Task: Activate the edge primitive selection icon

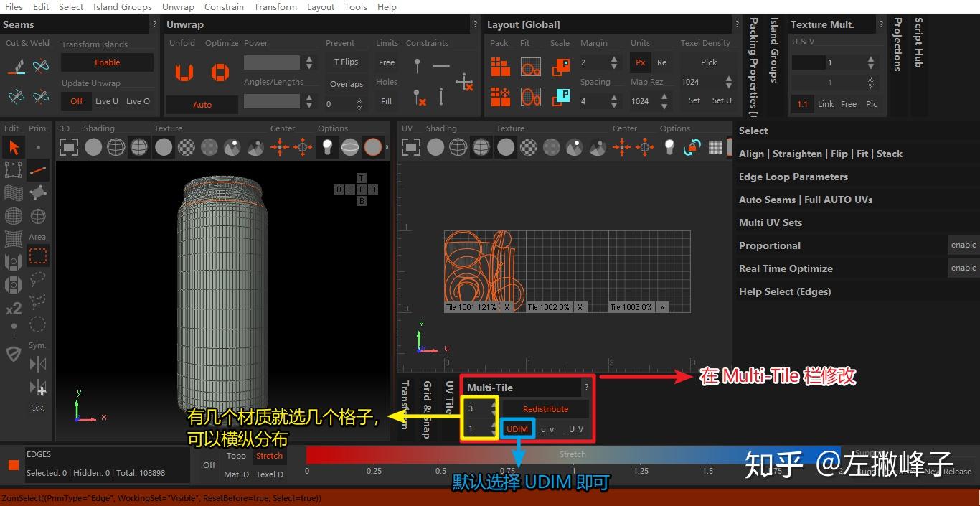Action: pyautogui.click(x=37, y=170)
